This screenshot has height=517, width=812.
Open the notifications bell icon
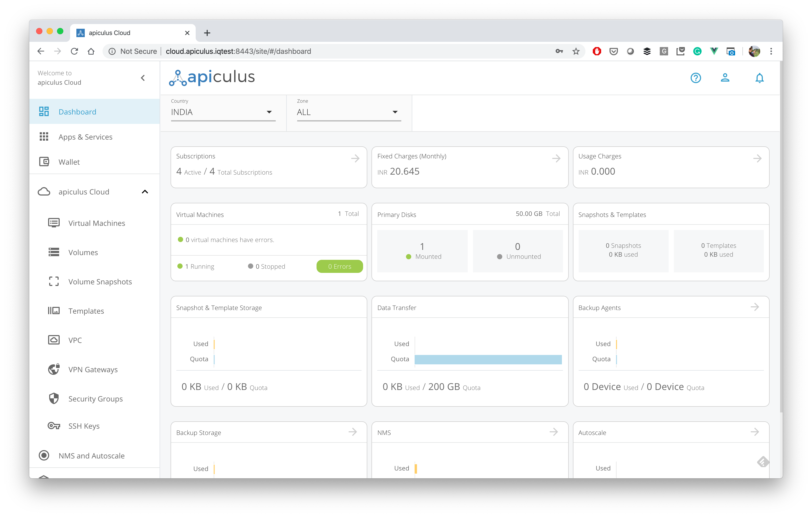[x=759, y=78]
